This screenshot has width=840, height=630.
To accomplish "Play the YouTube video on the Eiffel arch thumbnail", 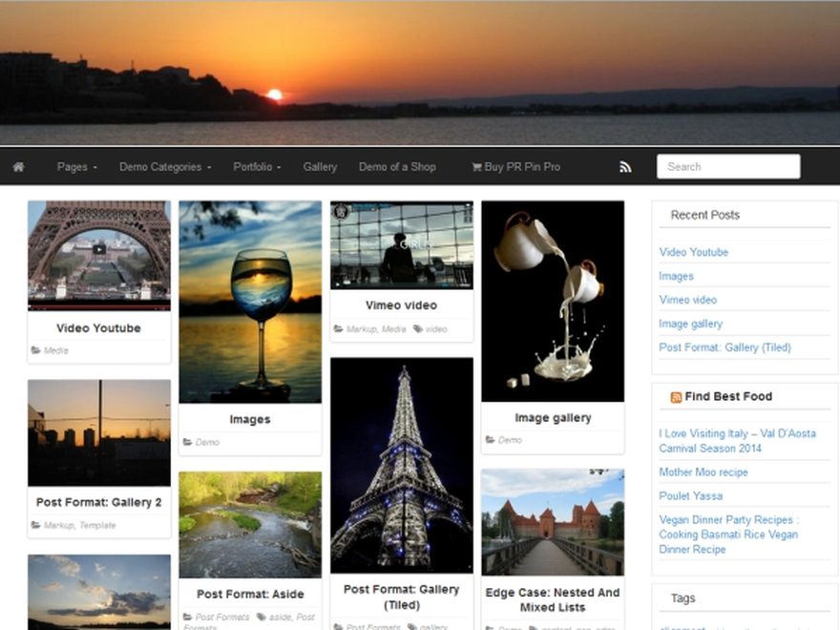I will coord(99,250).
